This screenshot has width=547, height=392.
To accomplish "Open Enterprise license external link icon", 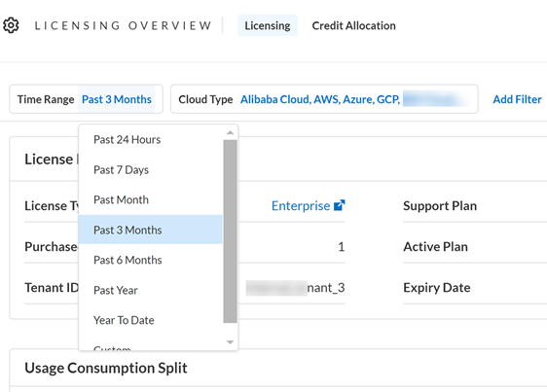I will click(x=339, y=205).
